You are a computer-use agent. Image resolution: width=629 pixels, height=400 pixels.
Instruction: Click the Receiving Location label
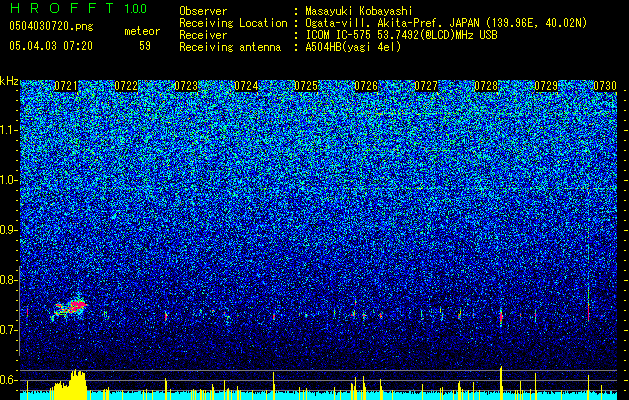tap(233, 23)
